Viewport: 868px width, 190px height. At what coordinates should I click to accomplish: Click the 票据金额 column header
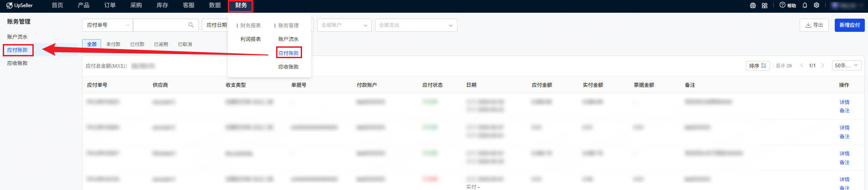644,85
